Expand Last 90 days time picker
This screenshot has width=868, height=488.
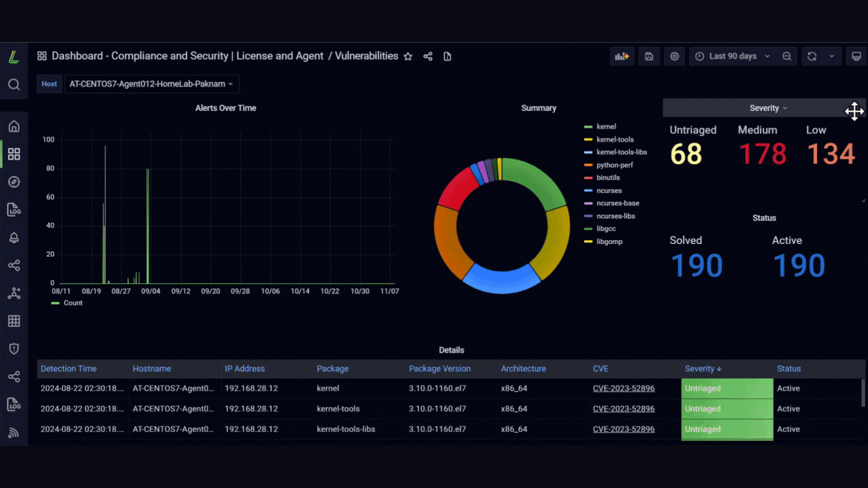[x=733, y=56]
